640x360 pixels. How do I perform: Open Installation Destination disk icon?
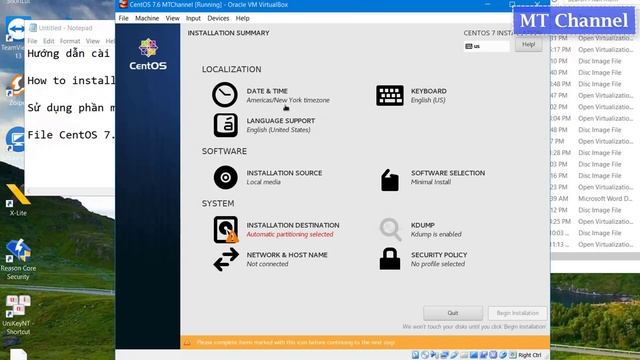226,229
